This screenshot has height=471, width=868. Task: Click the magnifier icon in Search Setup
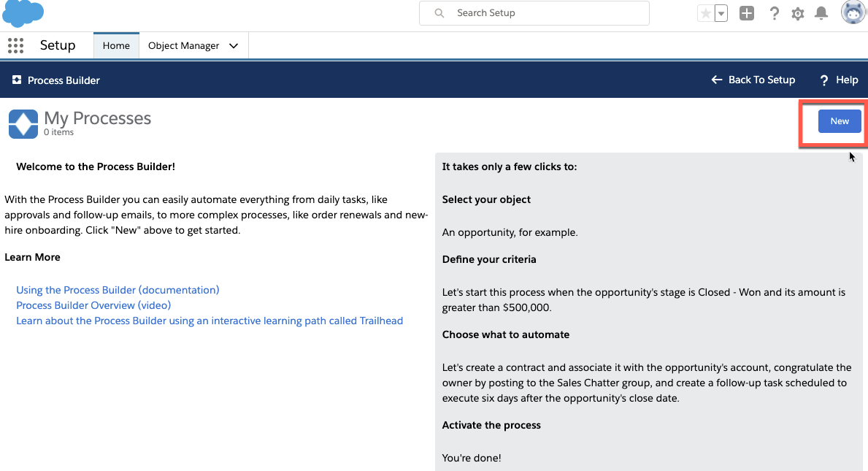click(x=439, y=12)
